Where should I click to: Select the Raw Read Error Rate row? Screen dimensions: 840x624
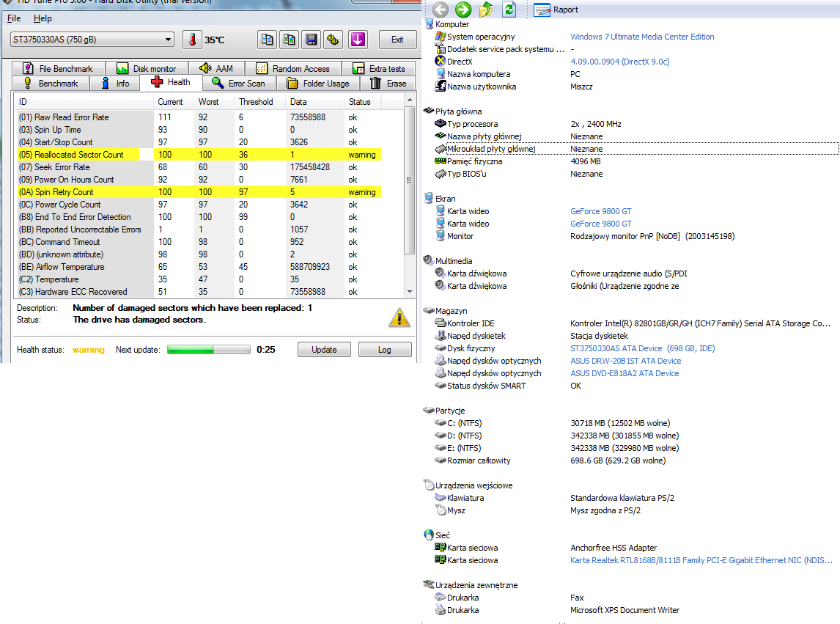point(199,117)
